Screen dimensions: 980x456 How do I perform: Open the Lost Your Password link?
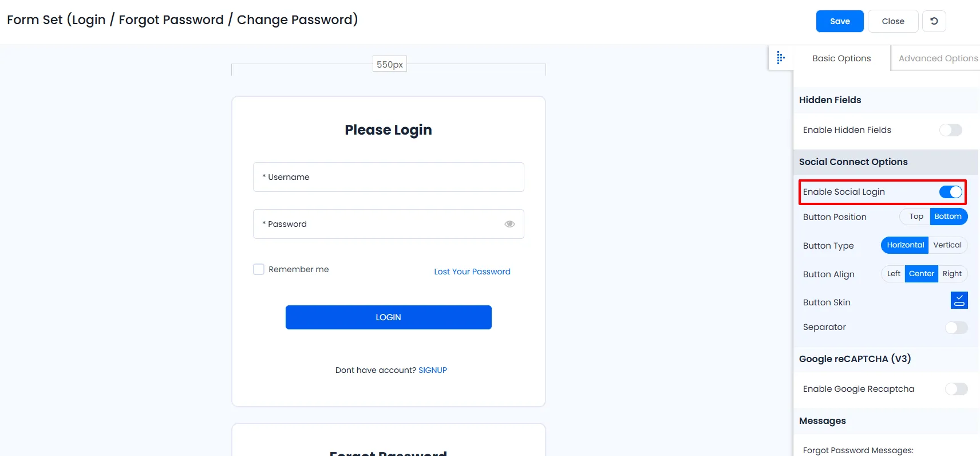click(472, 272)
